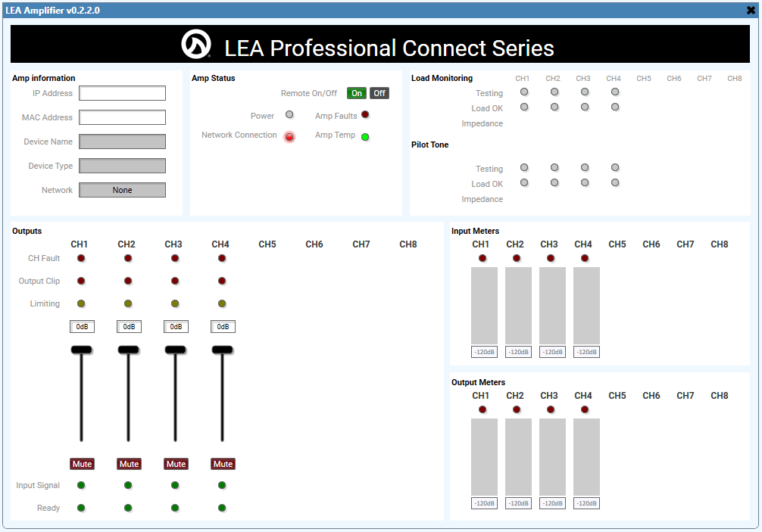Viewport: 762px width, 532px height.
Task: Click Input Meters CH2 level bar
Action: pyautogui.click(x=519, y=306)
